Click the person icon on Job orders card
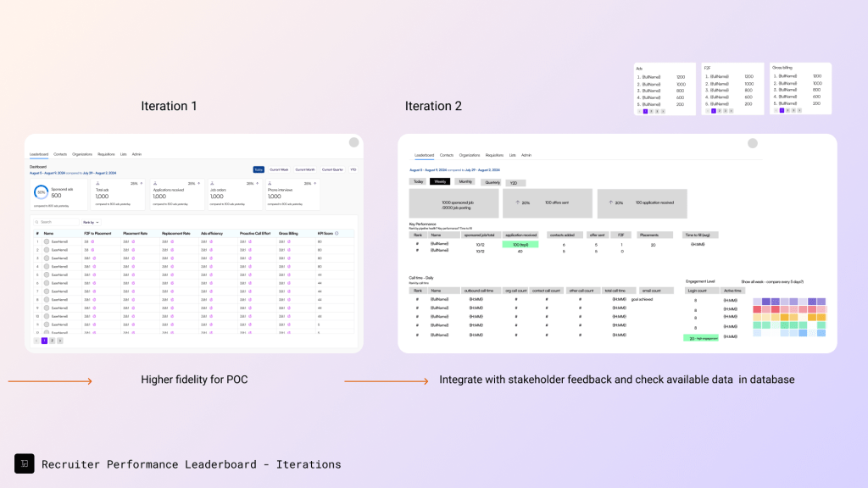The height and width of the screenshot is (488, 868). 212,184
